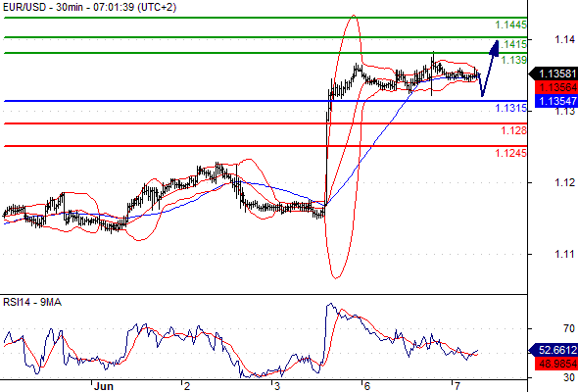Click the 52.6612 RSI value tag
Image resolution: width=578 pixels, height=392 pixels.
[554, 350]
